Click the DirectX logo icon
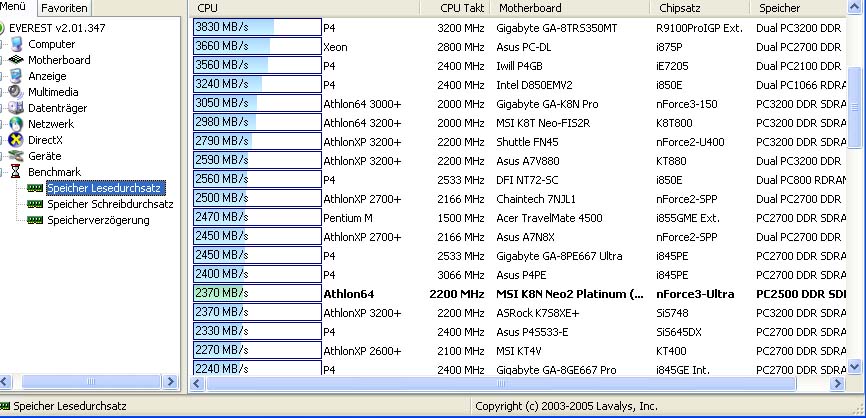The height and width of the screenshot is (418, 866). pos(16,140)
